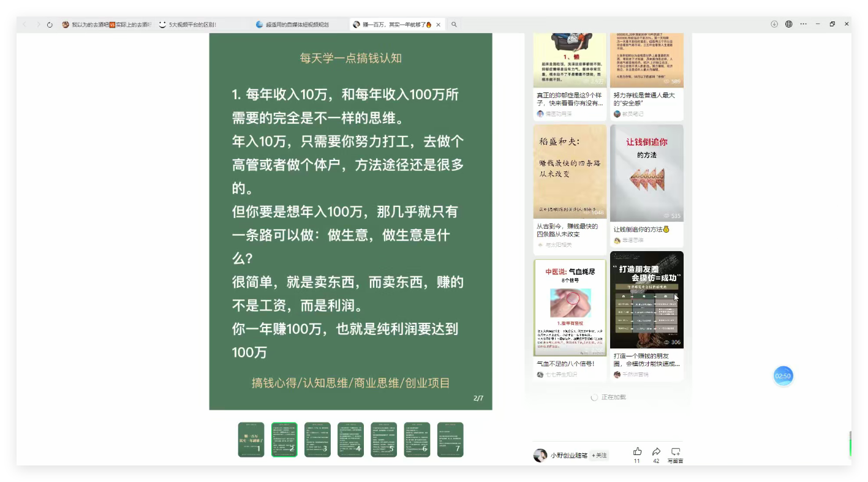Viewport: 868px width, 482px height.
Task: Open the 稻盛和夫 recommended card image
Action: tap(570, 172)
